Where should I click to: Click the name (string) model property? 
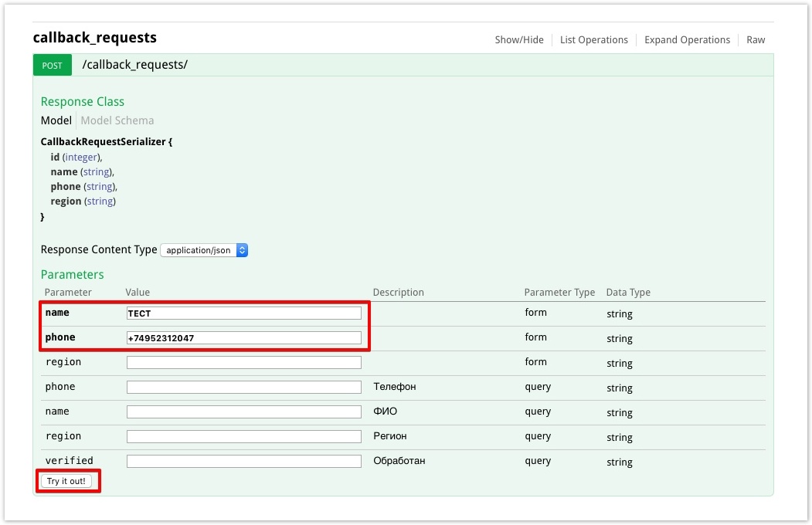(x=83, y=171)
